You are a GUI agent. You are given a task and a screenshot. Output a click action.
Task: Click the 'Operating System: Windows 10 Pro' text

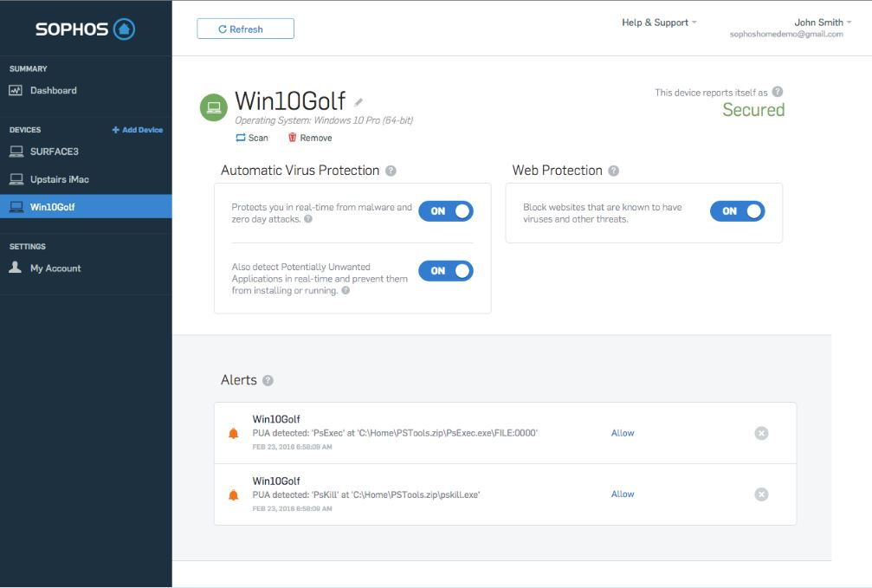tap(324, 120)
